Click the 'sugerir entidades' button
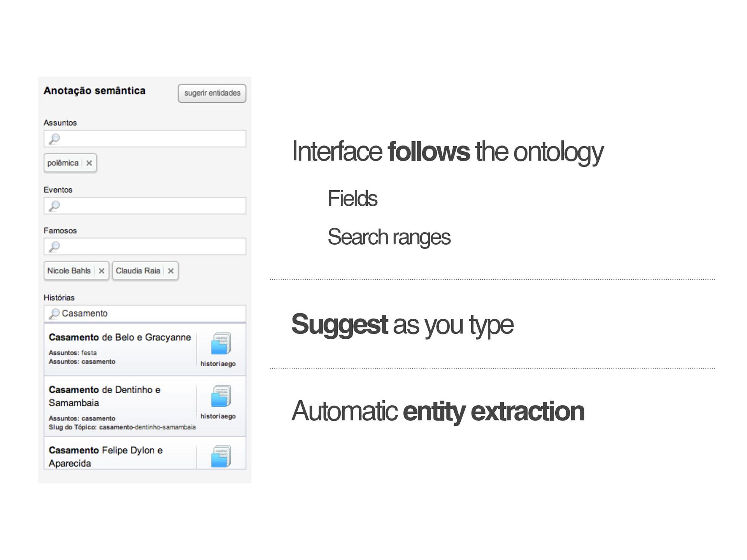 pyautogui.click(x=212, y=93)
